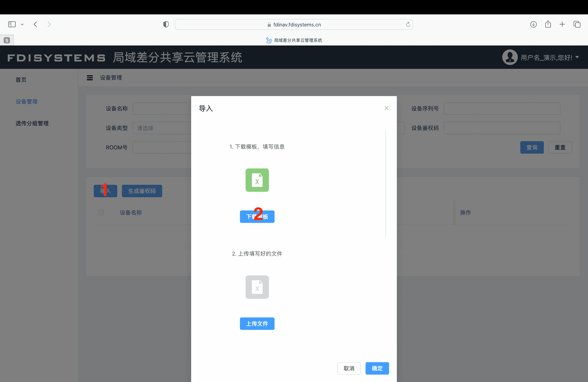Click 确定 to confirm import

[x=377, y=368]
